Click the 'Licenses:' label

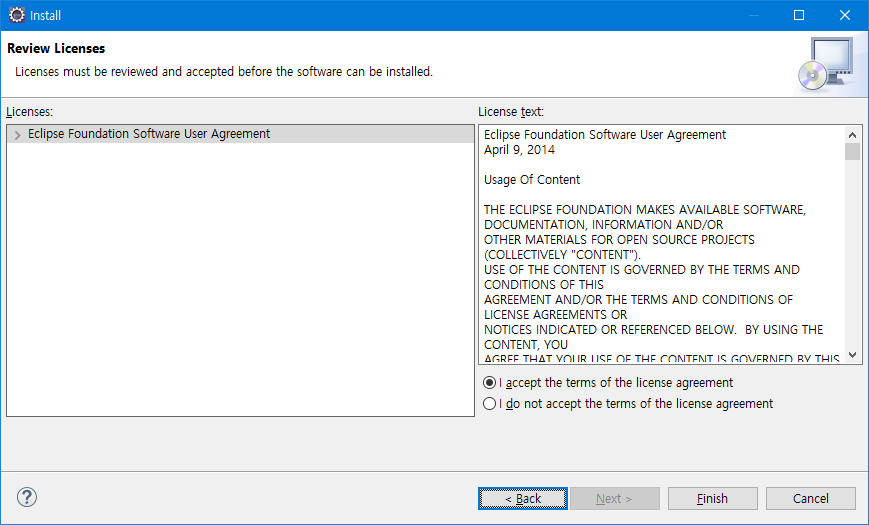pos(29,111)
